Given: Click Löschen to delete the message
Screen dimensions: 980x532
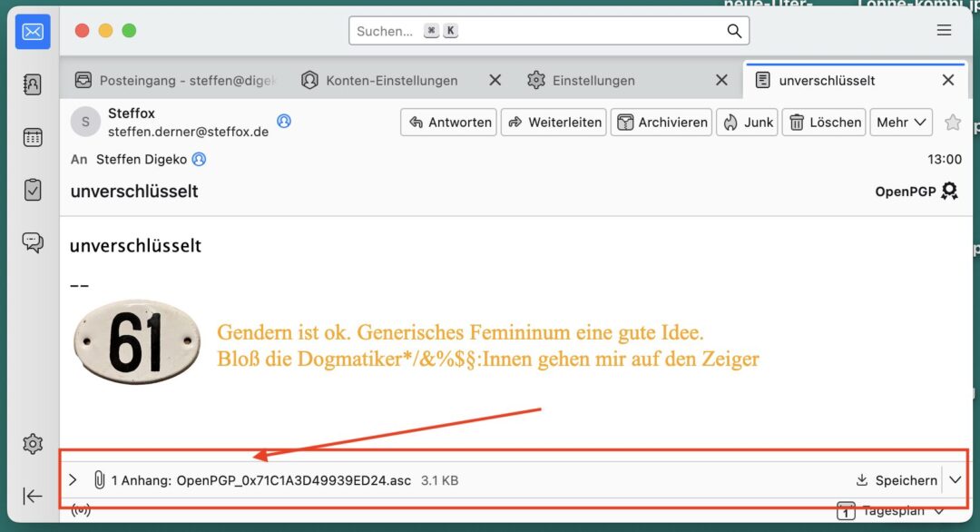Looking at the screenshot, I should click(824, 123).
